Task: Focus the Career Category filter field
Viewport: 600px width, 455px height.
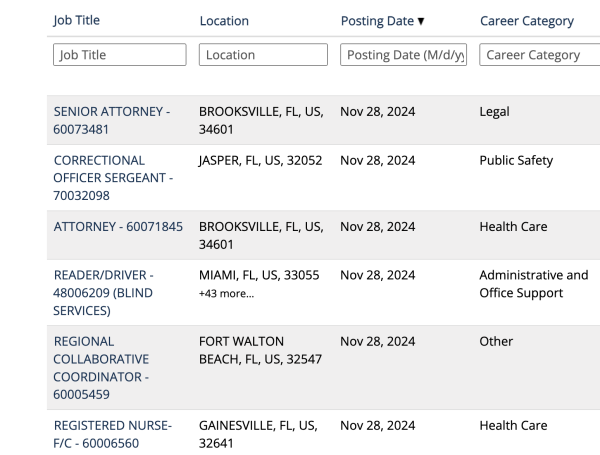Action: [540, 55]
